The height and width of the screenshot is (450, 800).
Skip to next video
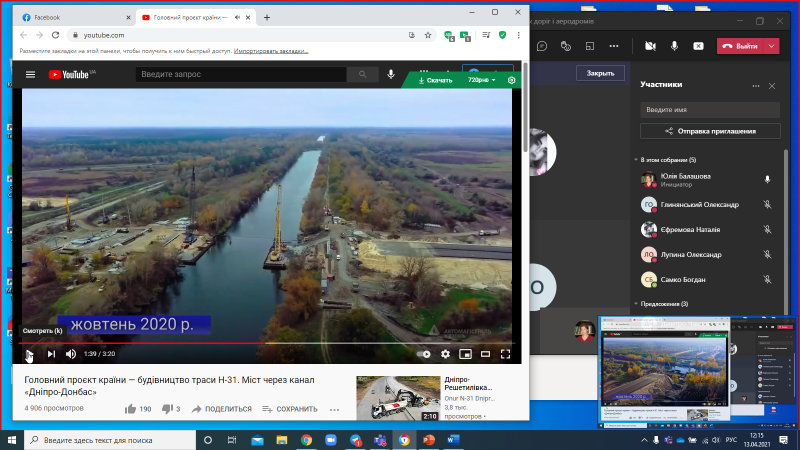click(51, 354)
